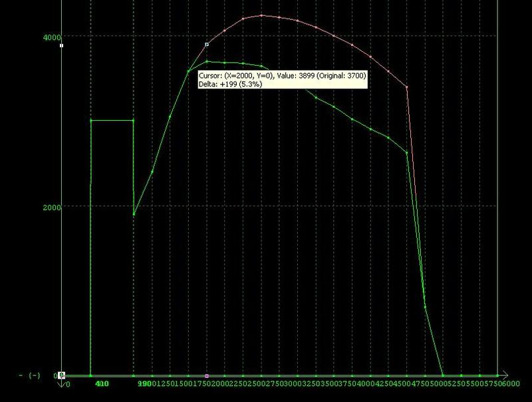Click the magenta cursor marker on X axis
The image size is (532, 402).
coord(207,376)
